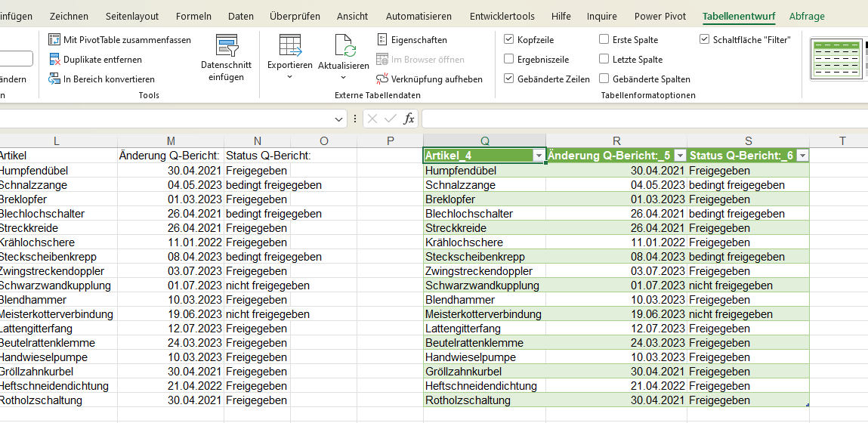The height and width of the screenshot is (423, 868).
Task: Click the PivotTable summarize icon
Action: pos(54,40)
